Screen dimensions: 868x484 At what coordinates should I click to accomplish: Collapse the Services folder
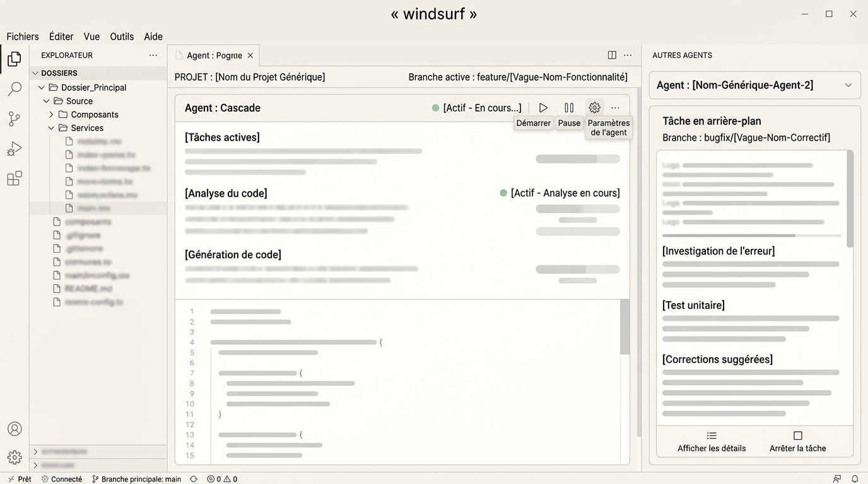[52, 128]
